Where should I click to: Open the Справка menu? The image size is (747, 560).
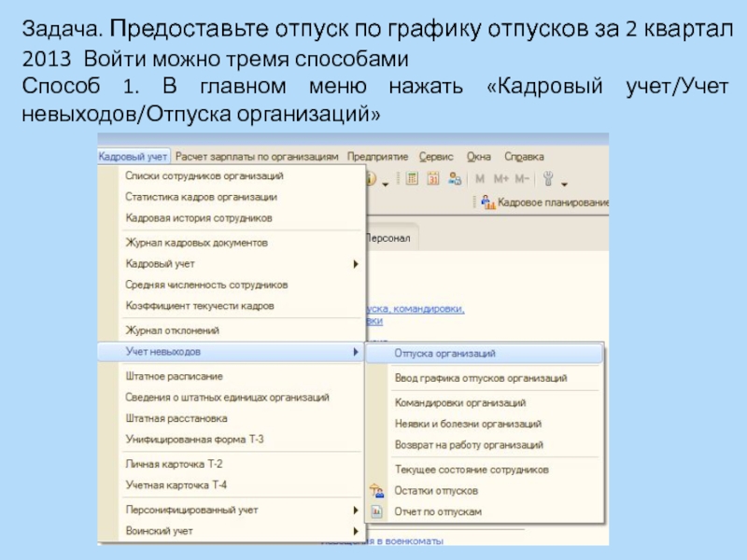[524, 156]
